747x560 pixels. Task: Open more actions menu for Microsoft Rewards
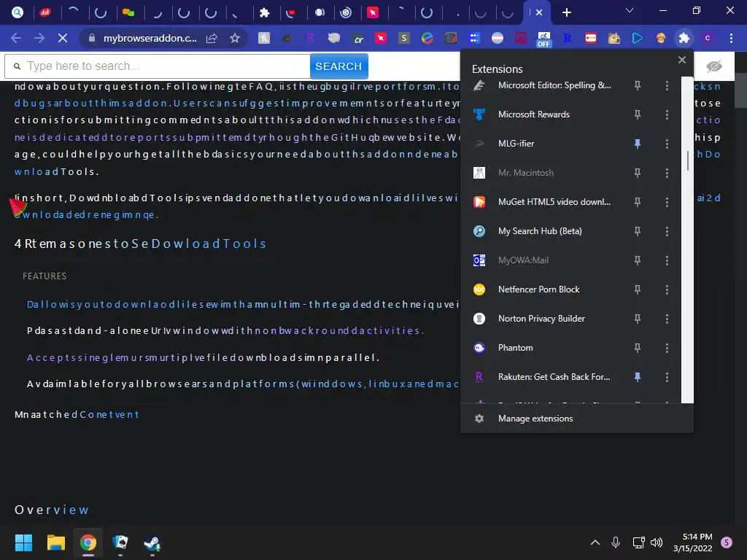point(667,114)
